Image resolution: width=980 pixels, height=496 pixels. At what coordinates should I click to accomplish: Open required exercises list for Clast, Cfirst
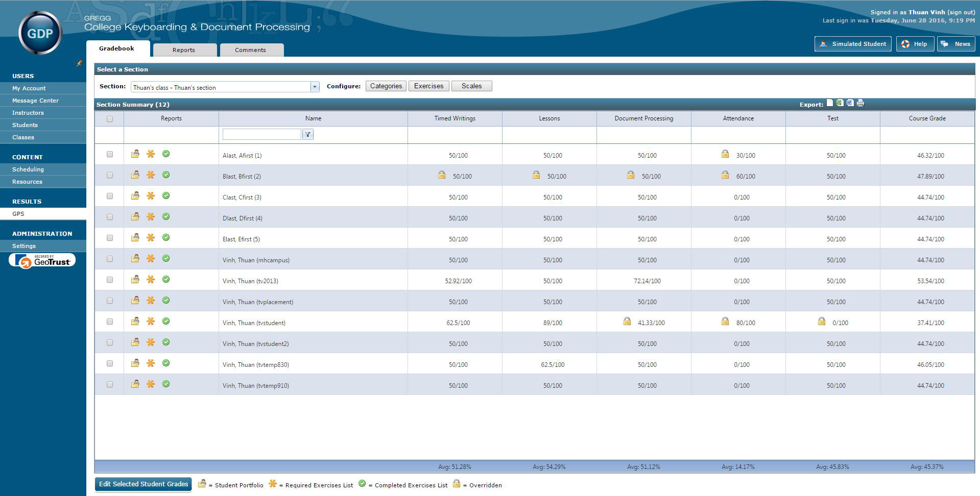[151, 195]
